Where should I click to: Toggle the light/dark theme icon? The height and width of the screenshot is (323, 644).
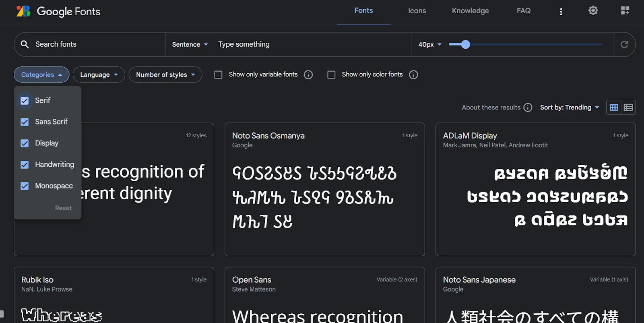point(593,11)
